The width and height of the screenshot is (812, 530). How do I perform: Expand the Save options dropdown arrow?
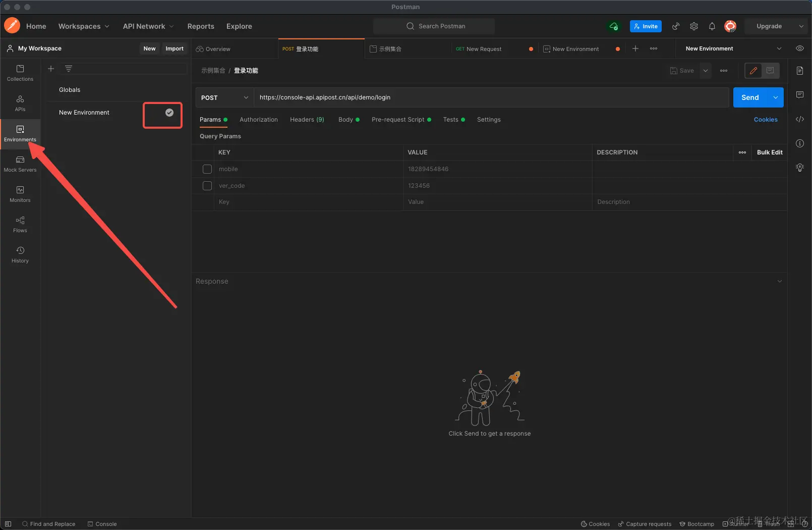pyautogui.click(x=706, y=71)
